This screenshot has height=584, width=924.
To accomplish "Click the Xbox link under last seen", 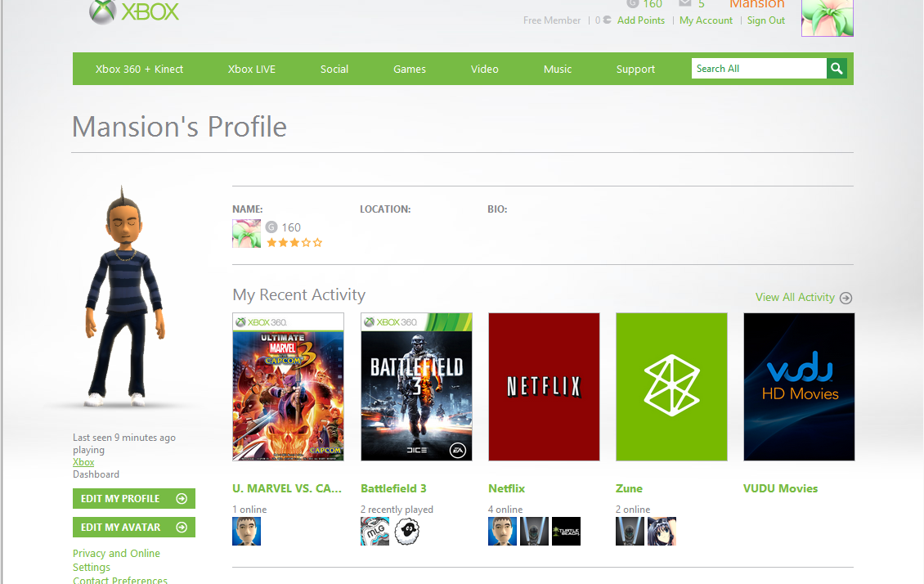I will pyautogui.click(x=83, y=462).
